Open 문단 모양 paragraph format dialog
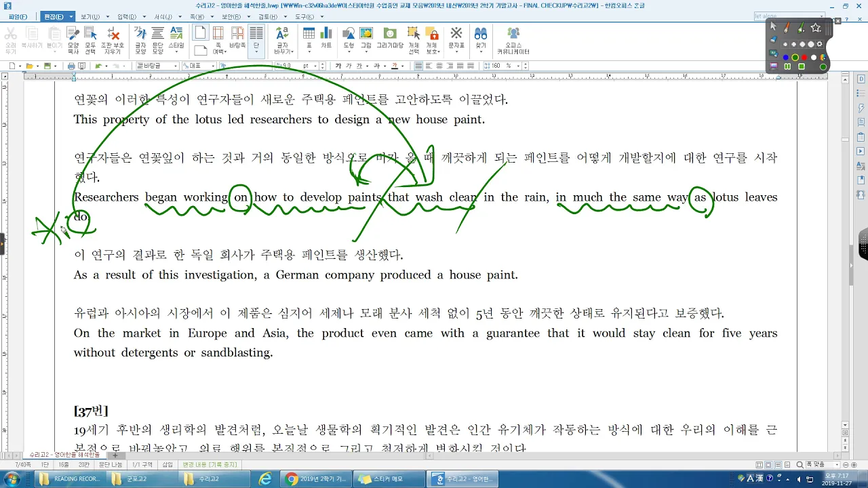 [x=158, y=40]
